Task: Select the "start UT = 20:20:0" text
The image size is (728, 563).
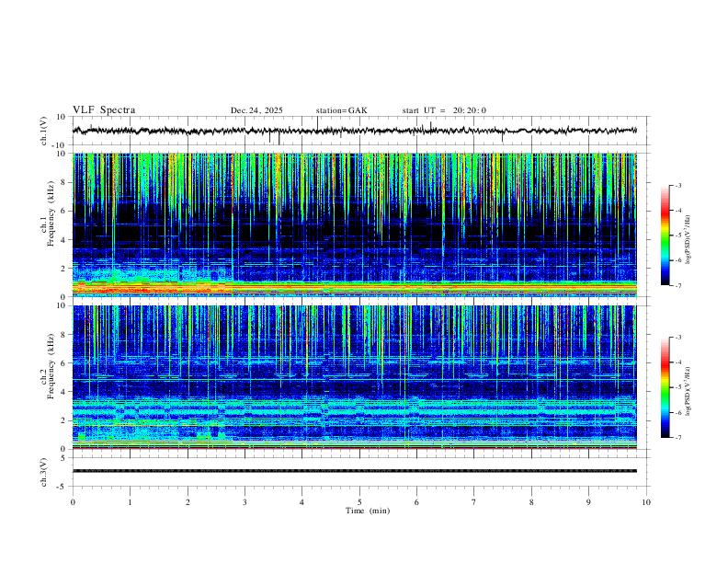Action: [444, 110]
